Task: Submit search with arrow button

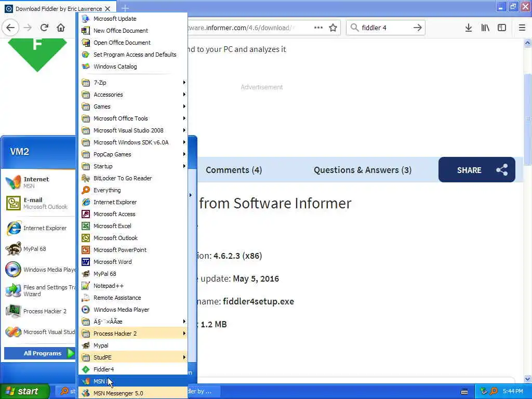Action: coord(418,28)
